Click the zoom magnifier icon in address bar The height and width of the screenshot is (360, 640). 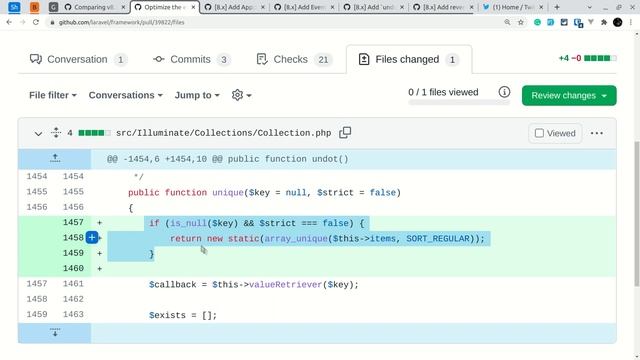click(507, 22)
